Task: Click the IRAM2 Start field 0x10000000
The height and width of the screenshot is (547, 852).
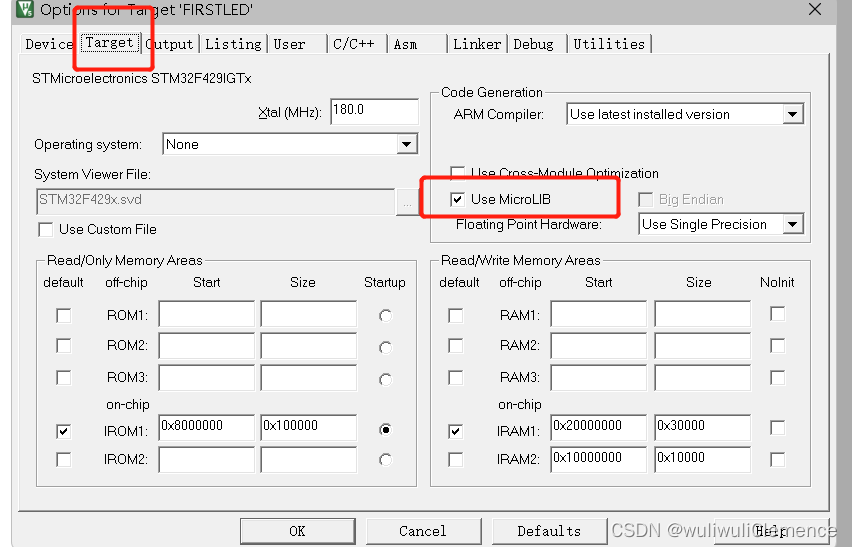Action: pos(599,460)
